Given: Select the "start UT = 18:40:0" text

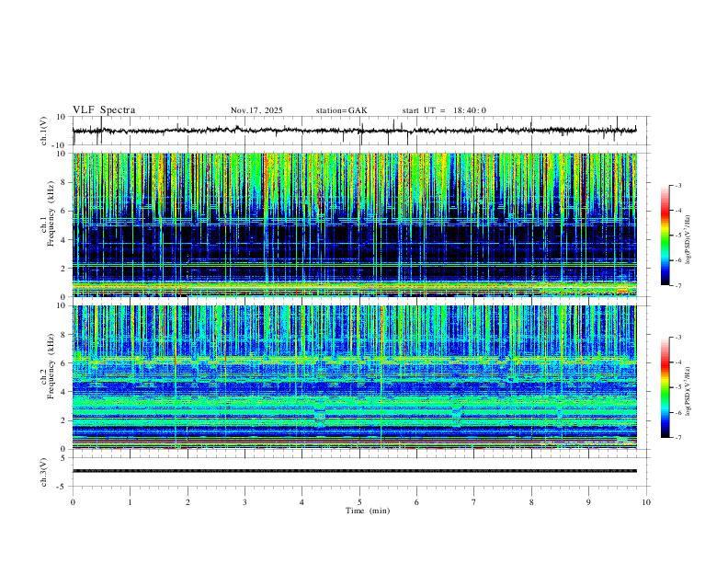Looking at the screenshot, I should [444, 110].
